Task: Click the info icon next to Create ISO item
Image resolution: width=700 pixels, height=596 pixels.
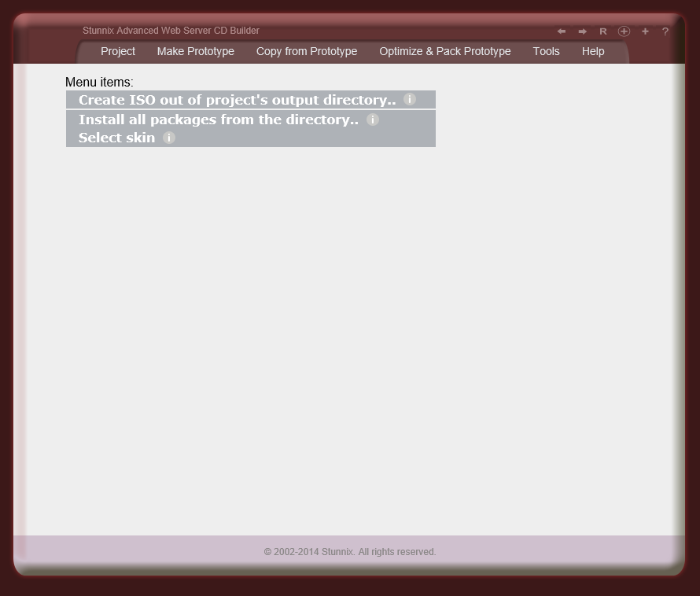Action: click(409, 100)
